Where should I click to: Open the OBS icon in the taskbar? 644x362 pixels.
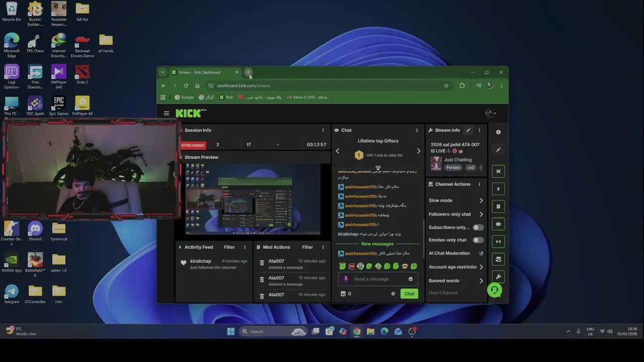click(412, 331)
